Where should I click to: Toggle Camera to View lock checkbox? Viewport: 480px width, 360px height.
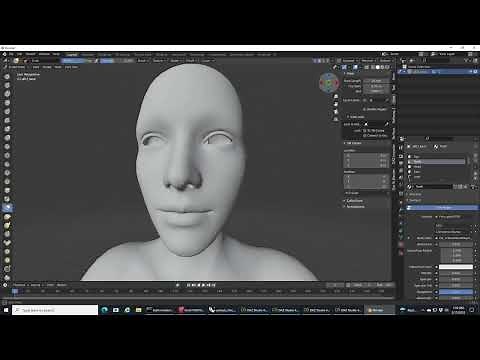(365, 136)
